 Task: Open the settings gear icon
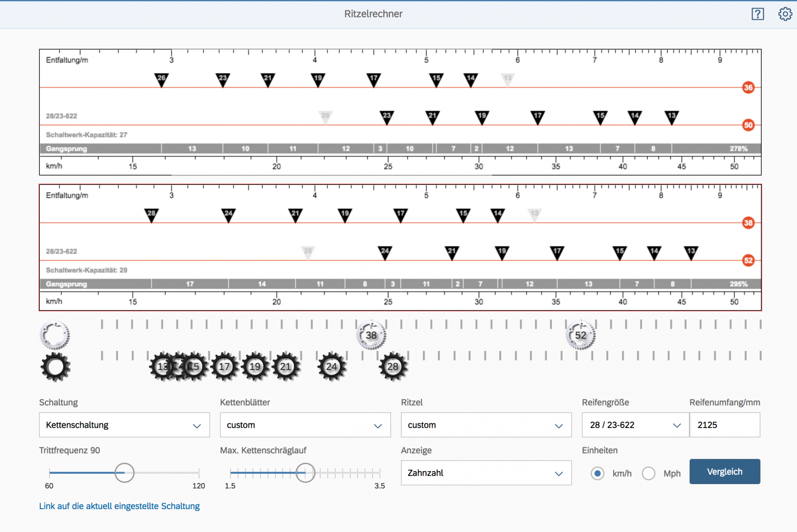[785, 14]
